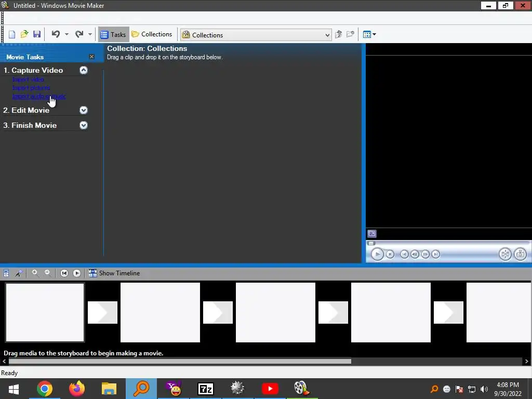Create a new project with the blank page icon
Viewport: 532px width, 399px height.
[12, 34]
